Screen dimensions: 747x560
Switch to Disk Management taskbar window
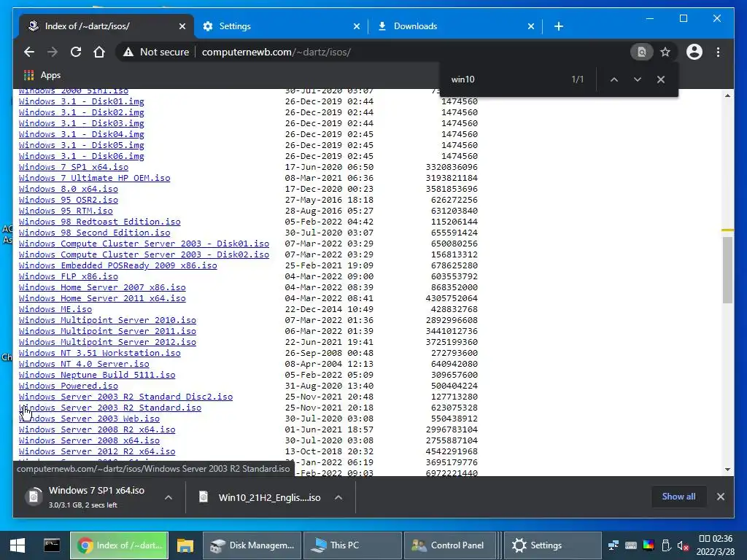point(252,545)
